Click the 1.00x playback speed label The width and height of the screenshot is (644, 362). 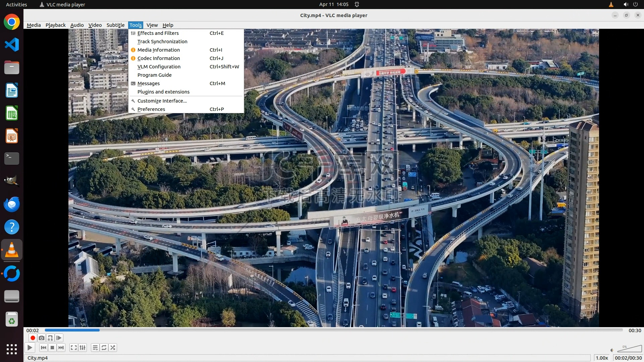[602, 358]
